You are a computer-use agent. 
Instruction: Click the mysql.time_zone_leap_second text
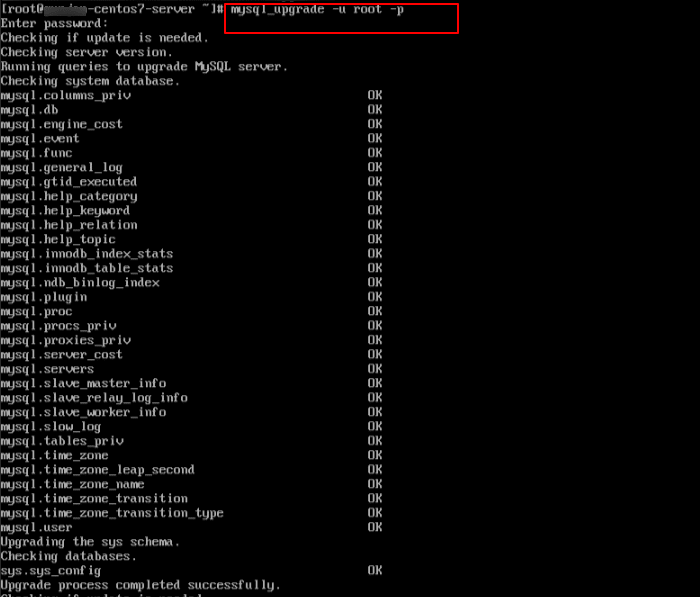97,470
